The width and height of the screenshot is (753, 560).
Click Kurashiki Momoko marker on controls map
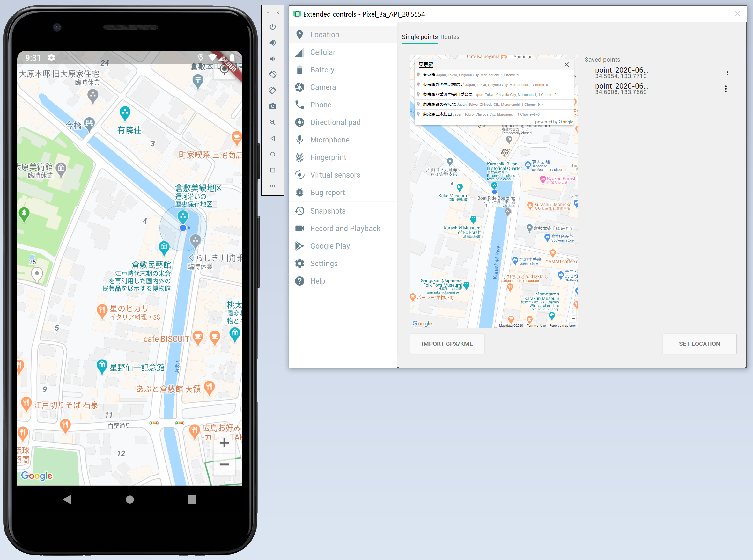pos(530,206)
